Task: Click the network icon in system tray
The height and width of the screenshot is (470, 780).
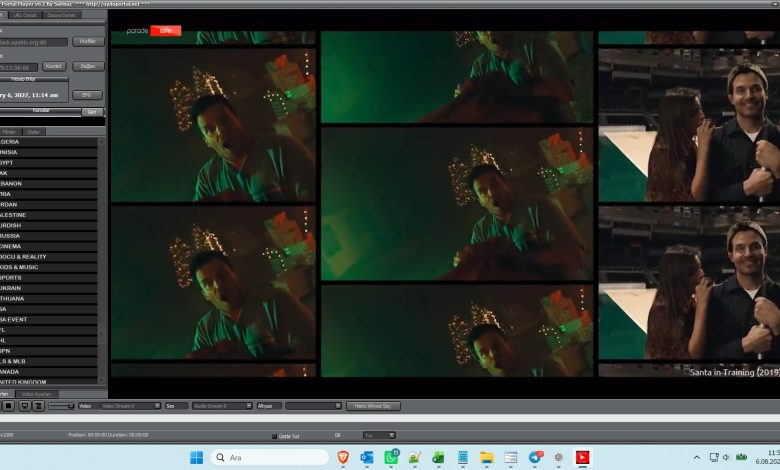Action: (x=714, y=457)
